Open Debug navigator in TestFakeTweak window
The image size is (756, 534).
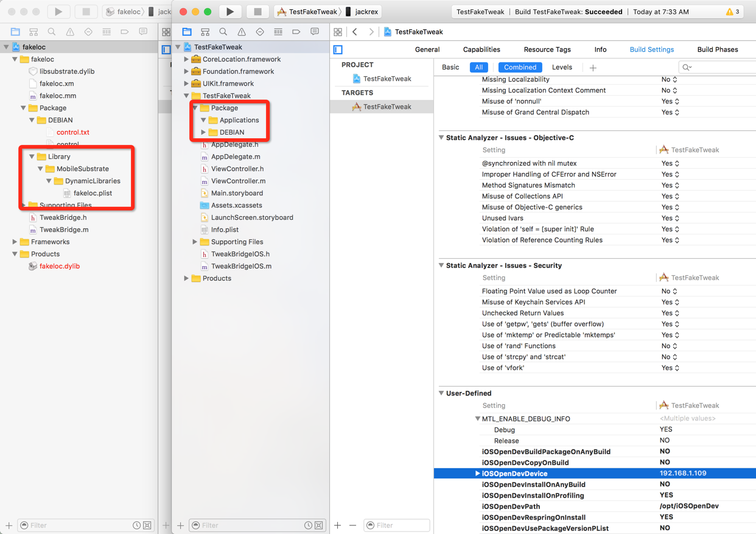tap(278, 32)
